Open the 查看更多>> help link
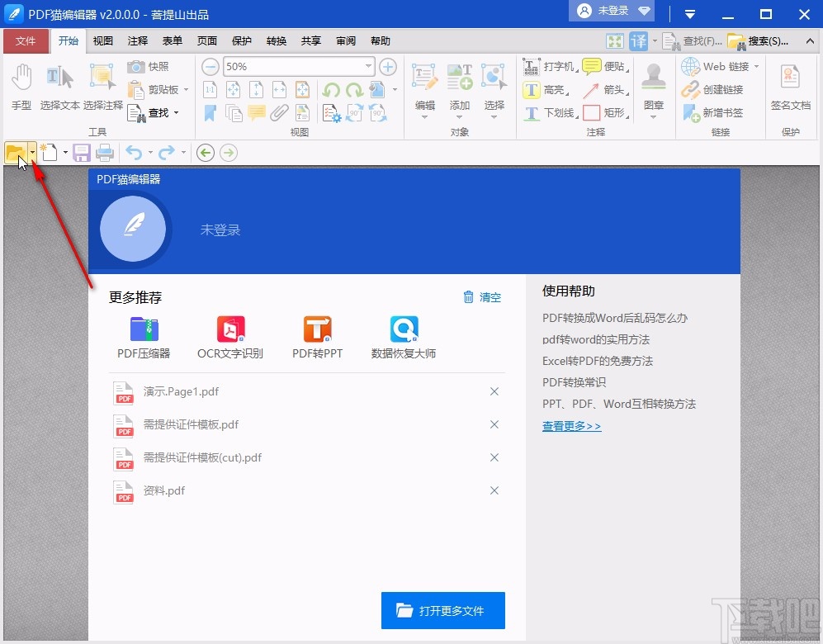823x644 pixels. 571,424
